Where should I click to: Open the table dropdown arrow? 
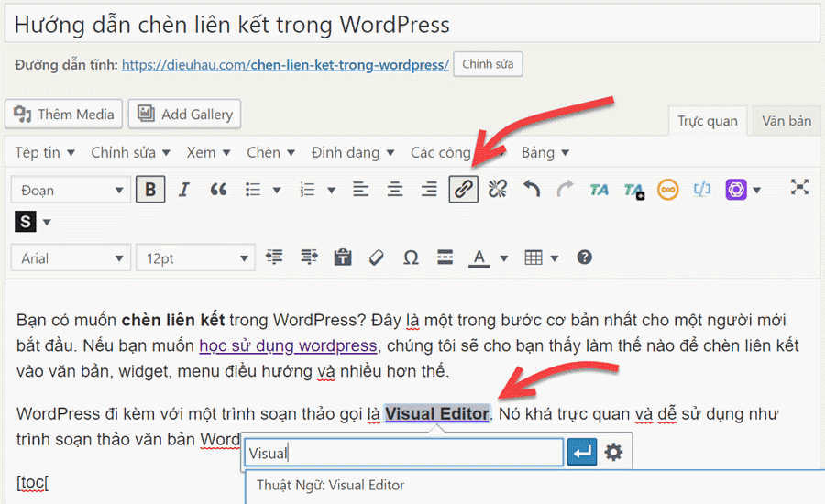click(x=554, y=257)
